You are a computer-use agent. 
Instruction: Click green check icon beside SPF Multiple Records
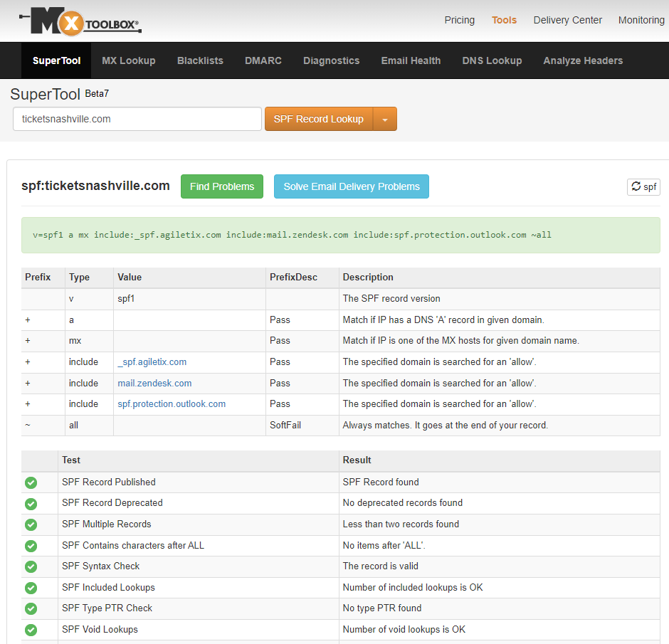(x=31, y=524)
